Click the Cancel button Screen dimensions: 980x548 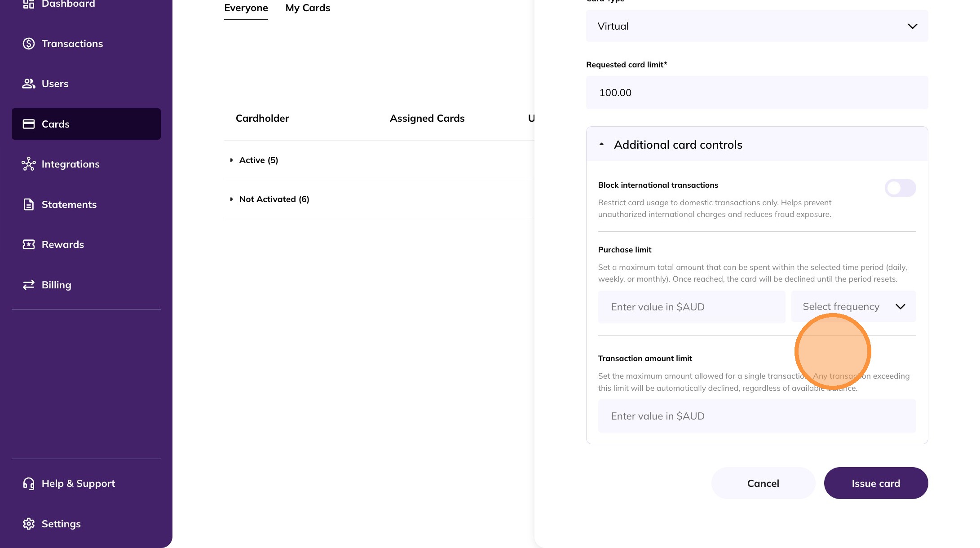point(763,483)
